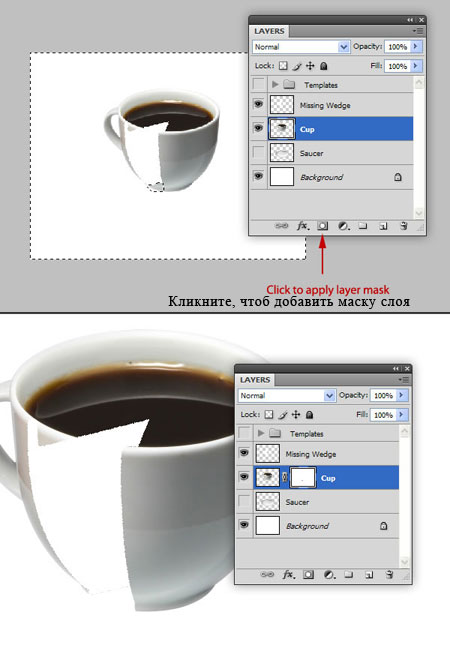450x648 pixels.
Task: Click Opacity field in upper panel
Action: tap(398, 47)
